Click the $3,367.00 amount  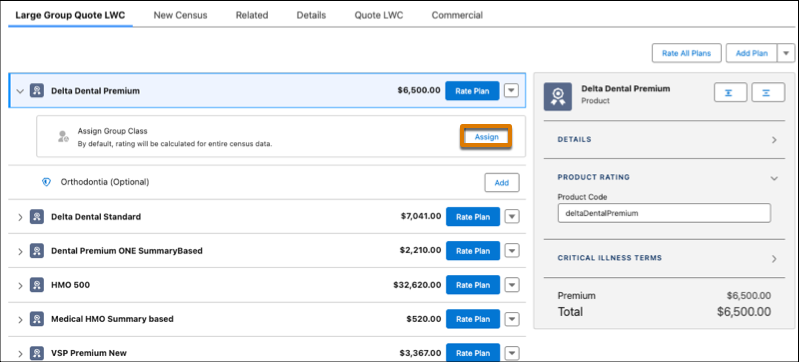(x=420, y=353)
